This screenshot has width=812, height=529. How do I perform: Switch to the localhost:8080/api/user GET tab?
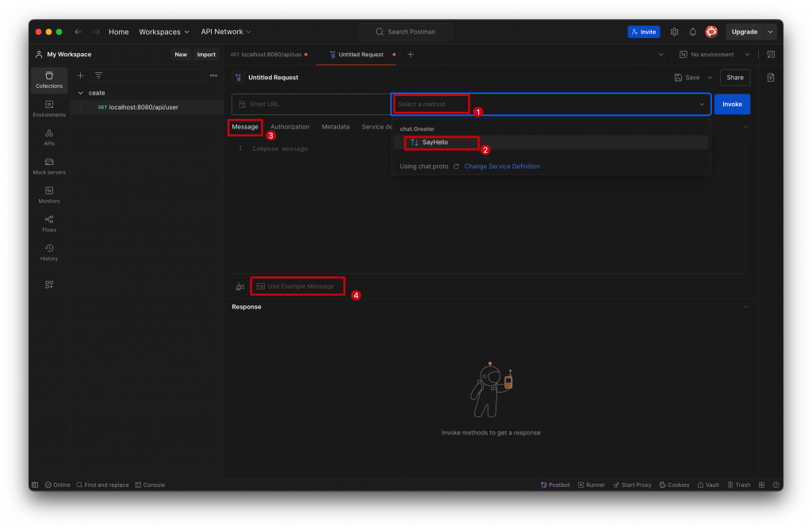tap(270, 55)
